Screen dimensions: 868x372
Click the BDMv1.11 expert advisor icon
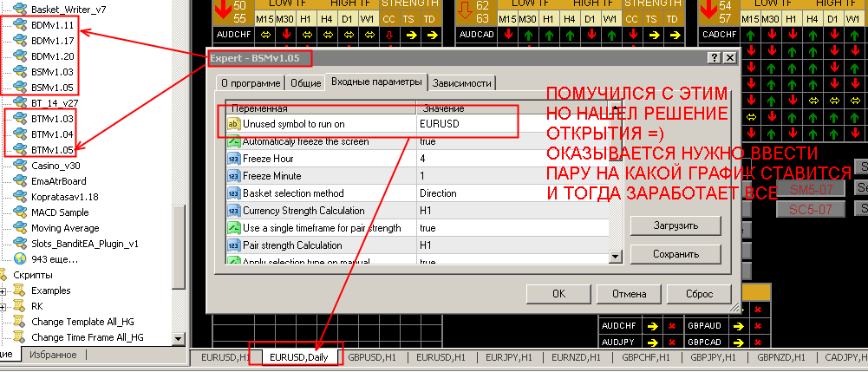tap(21, 25)
